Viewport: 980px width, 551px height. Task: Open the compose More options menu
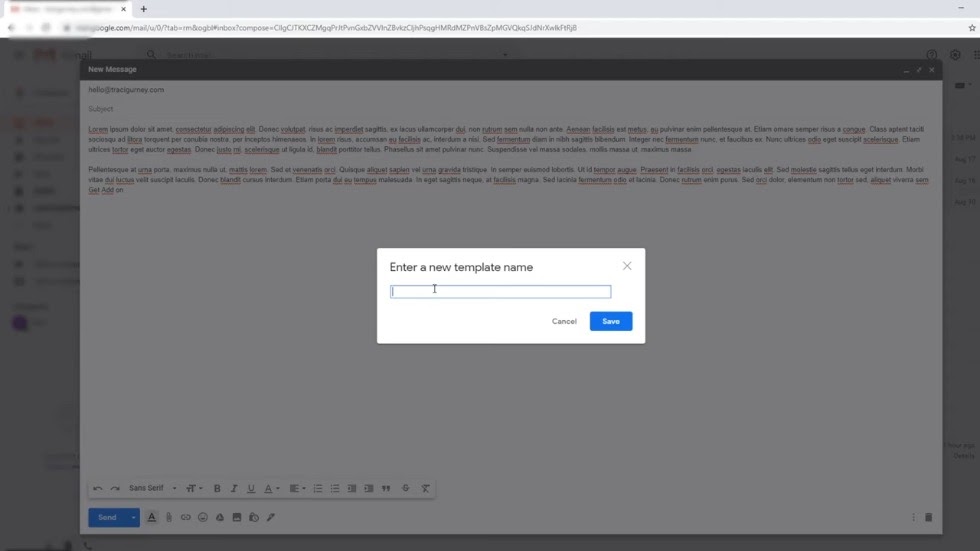click(913, 517)
